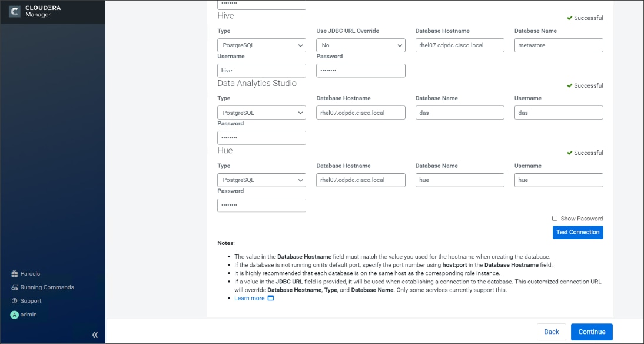The image size is (644, 344).
Task: Click the Hue section heading
Action: click(225, 150)
